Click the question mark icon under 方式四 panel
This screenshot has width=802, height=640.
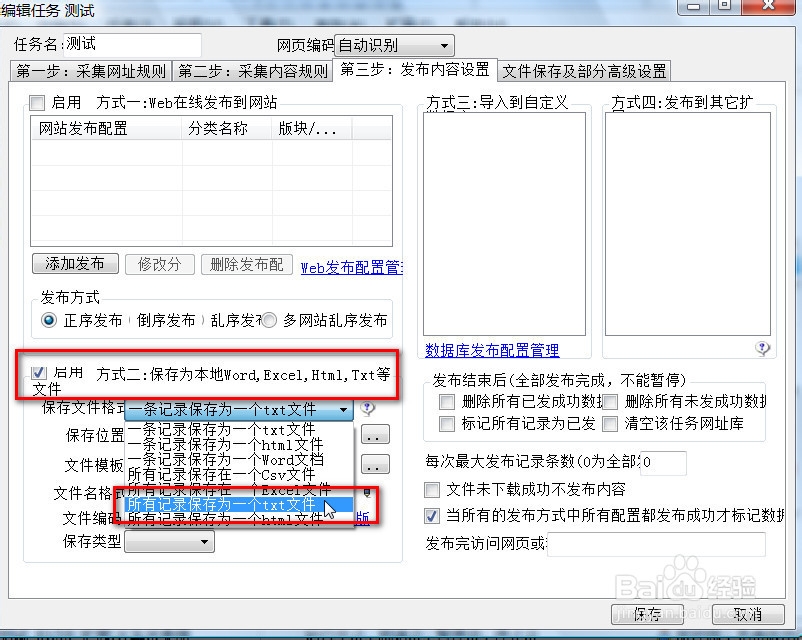[762, 348]
